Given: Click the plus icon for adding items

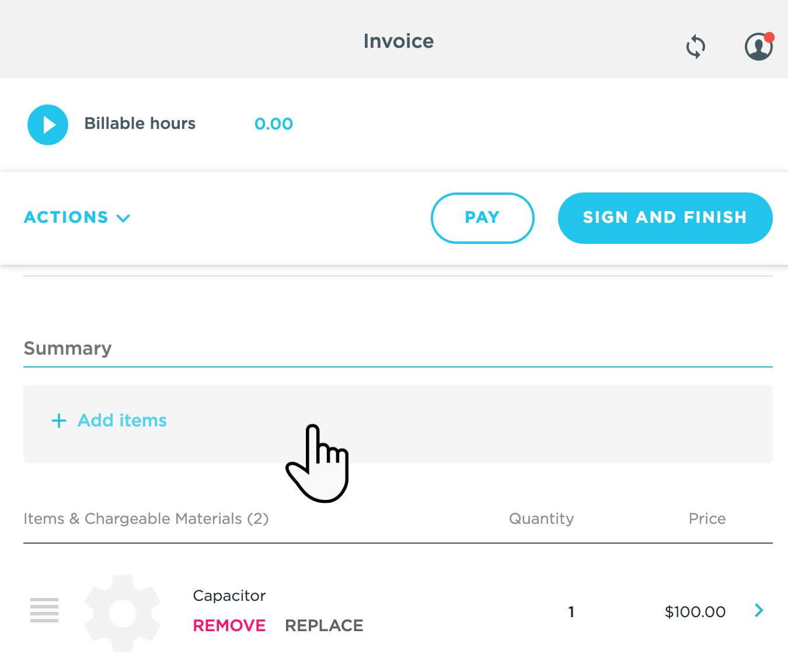Looking at the screenshot, I should 59,421.
